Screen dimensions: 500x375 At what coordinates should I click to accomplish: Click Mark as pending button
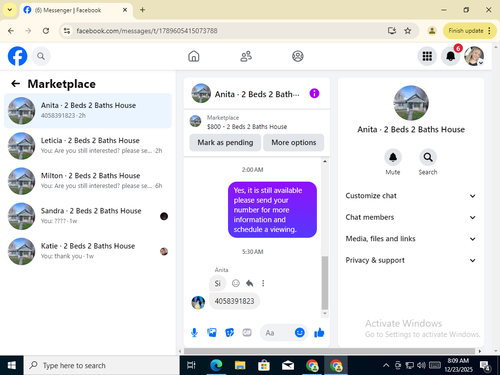[x=225, y=143]
